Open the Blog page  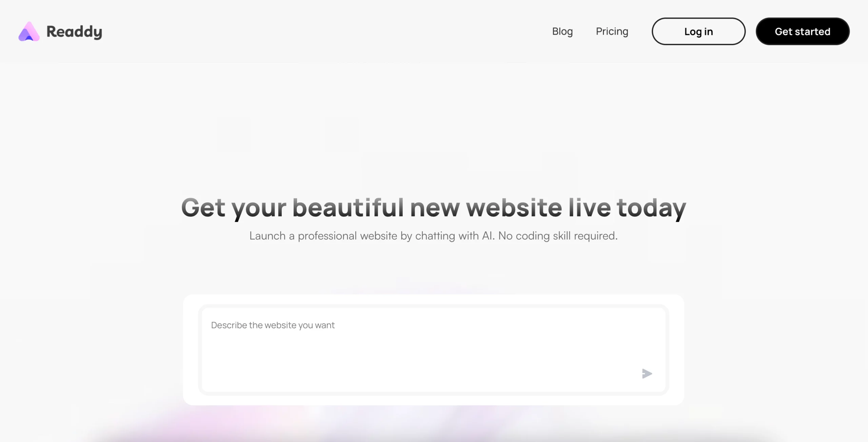coord(562,32)
